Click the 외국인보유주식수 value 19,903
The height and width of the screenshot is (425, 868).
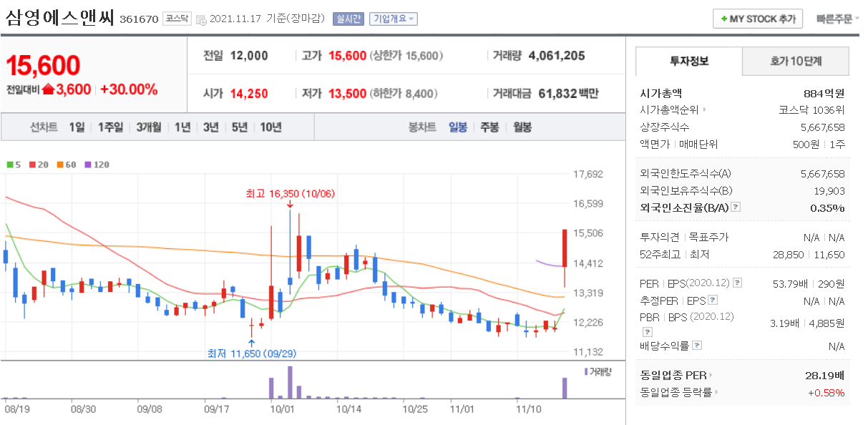(x=829, y=191)
